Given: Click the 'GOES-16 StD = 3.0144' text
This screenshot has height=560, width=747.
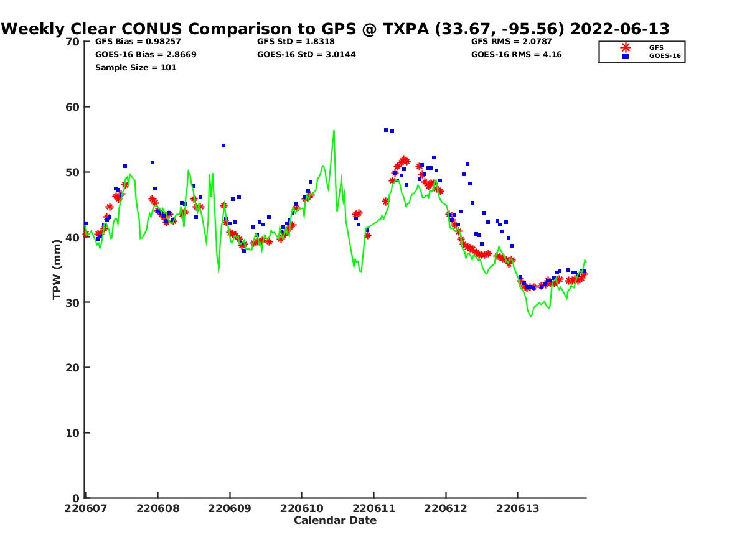Looking at the screenshot, I should 306,55.
